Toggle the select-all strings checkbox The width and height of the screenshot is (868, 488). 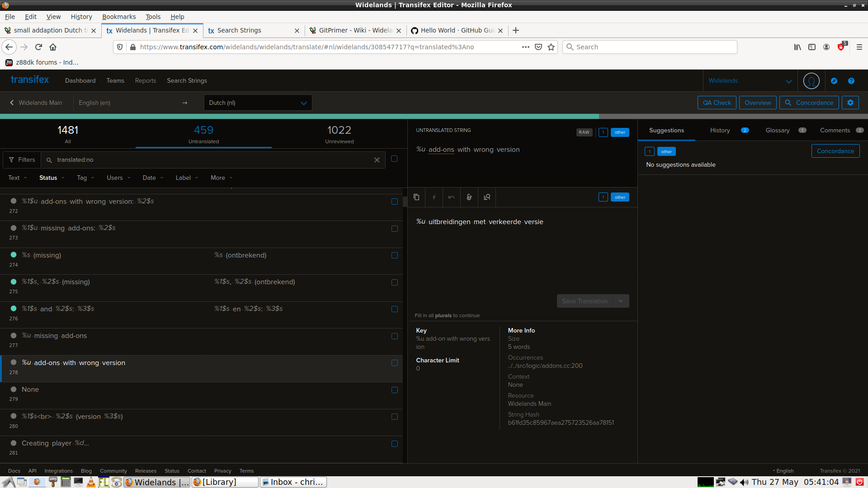tap(394, 159)
